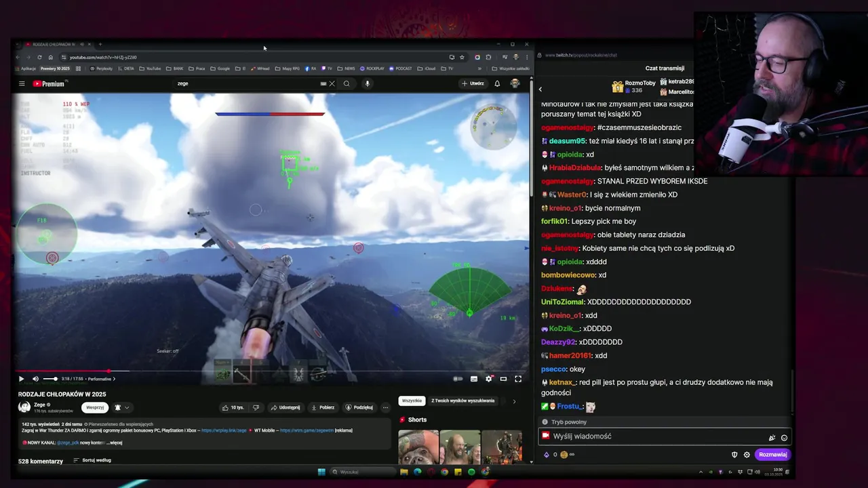The width and height of the screenshot is (868, 488).
Task: Open the browser three-dot menu
Action: (527, 57)
